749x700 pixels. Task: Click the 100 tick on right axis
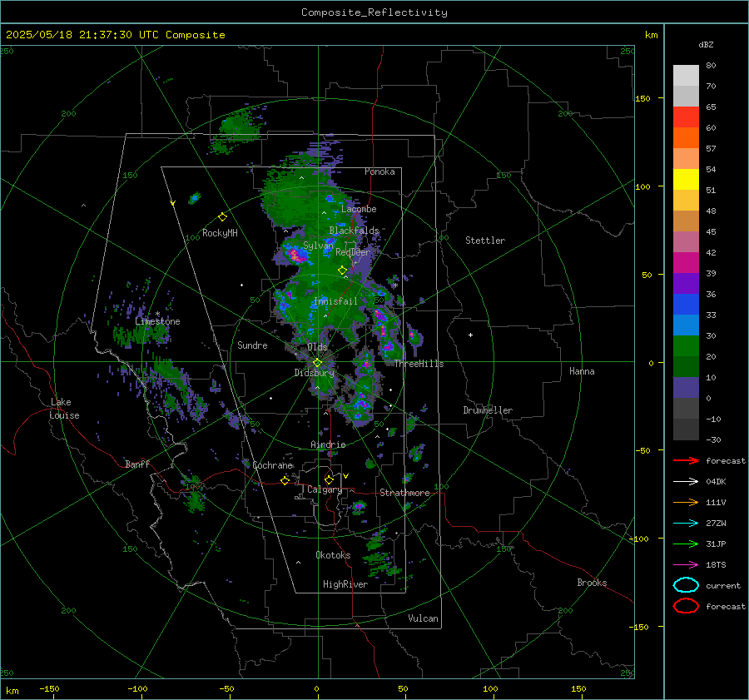tap(642, 186)
